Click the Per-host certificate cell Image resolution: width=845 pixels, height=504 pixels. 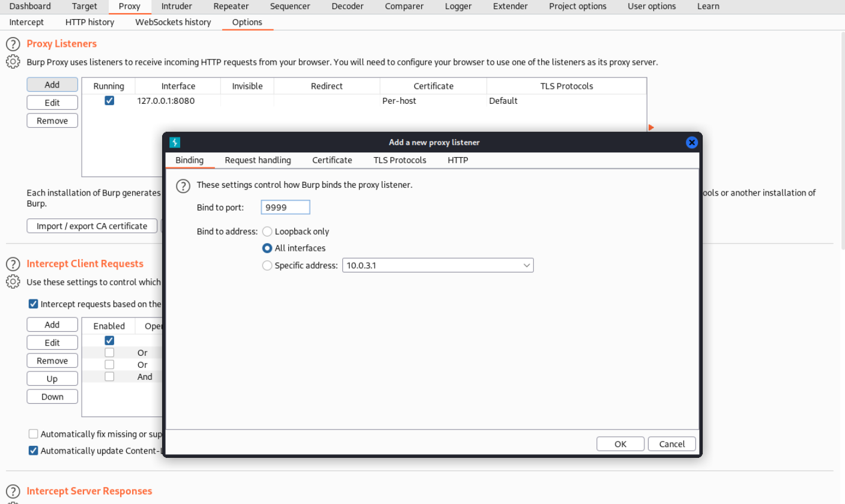[434, 101]
